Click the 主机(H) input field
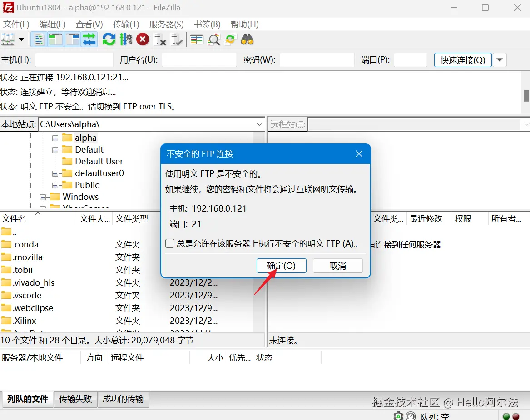The height and width of the screenshot is (420, 530). [74, 60]
